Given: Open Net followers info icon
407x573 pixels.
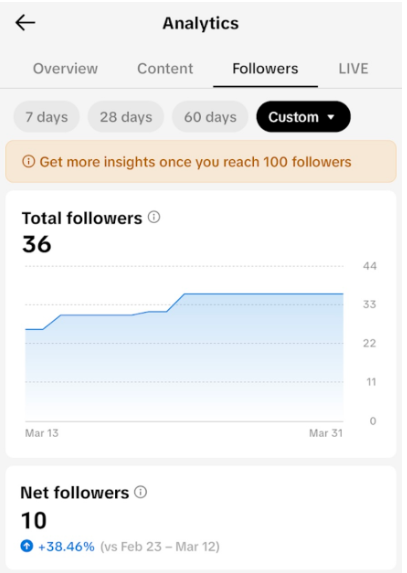Looking at the screenshot, I should pyautogui.click(x=141, y=492).
